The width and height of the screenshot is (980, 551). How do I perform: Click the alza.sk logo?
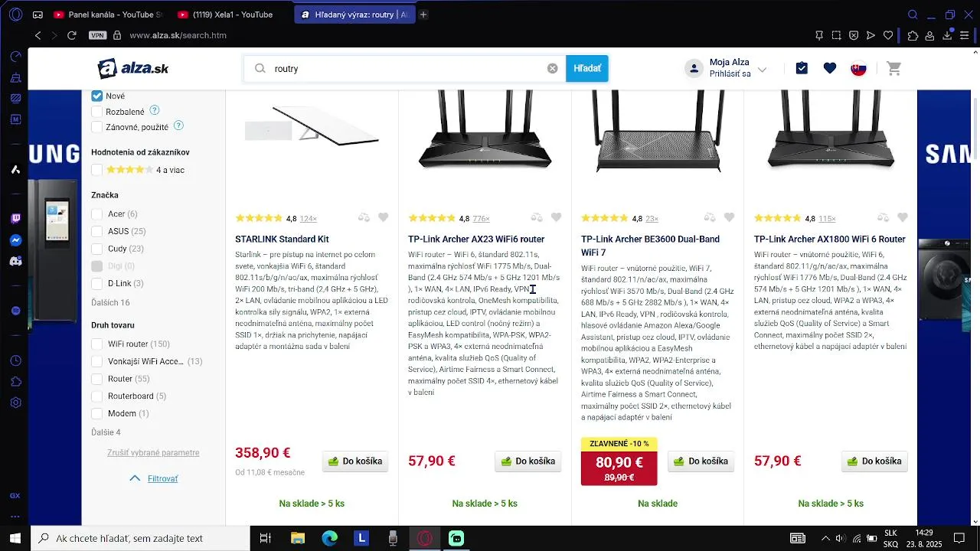click(133, 69)
